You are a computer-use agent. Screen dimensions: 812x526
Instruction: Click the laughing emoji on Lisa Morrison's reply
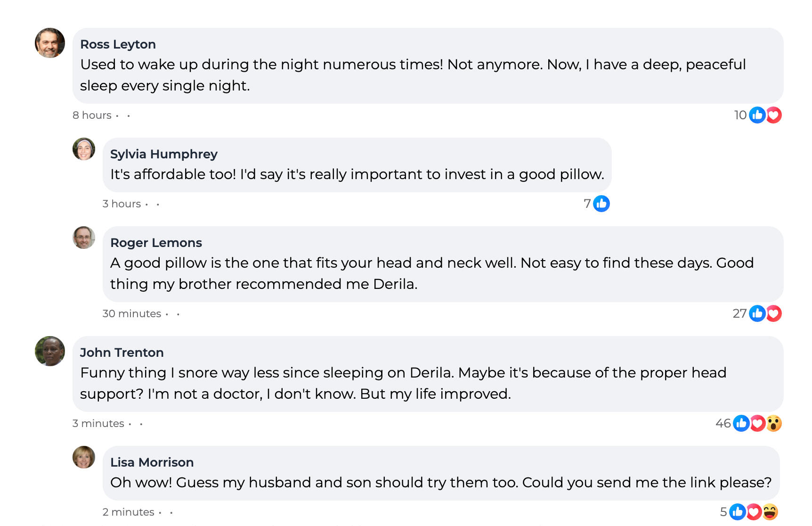tap(770, 512)
